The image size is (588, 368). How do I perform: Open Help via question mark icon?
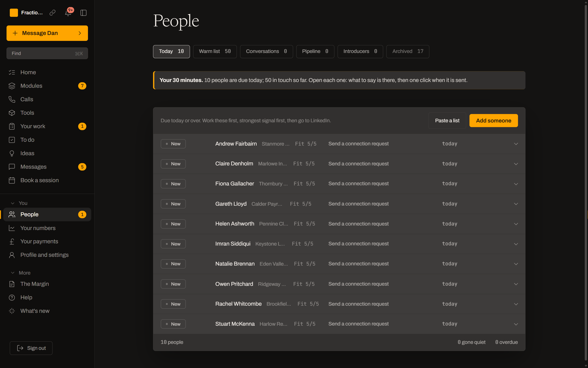pyautogui.click(x=12, y=297)
